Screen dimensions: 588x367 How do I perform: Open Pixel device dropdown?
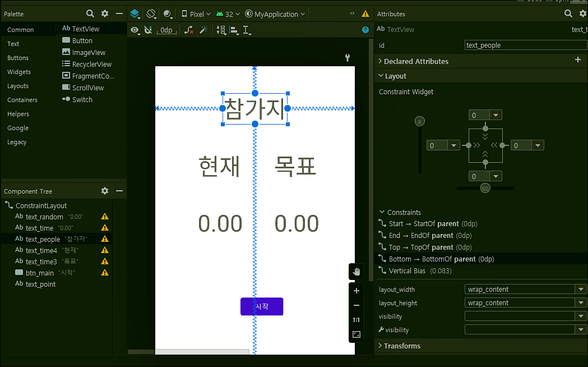pyautogui.click(x=196, y=14)
